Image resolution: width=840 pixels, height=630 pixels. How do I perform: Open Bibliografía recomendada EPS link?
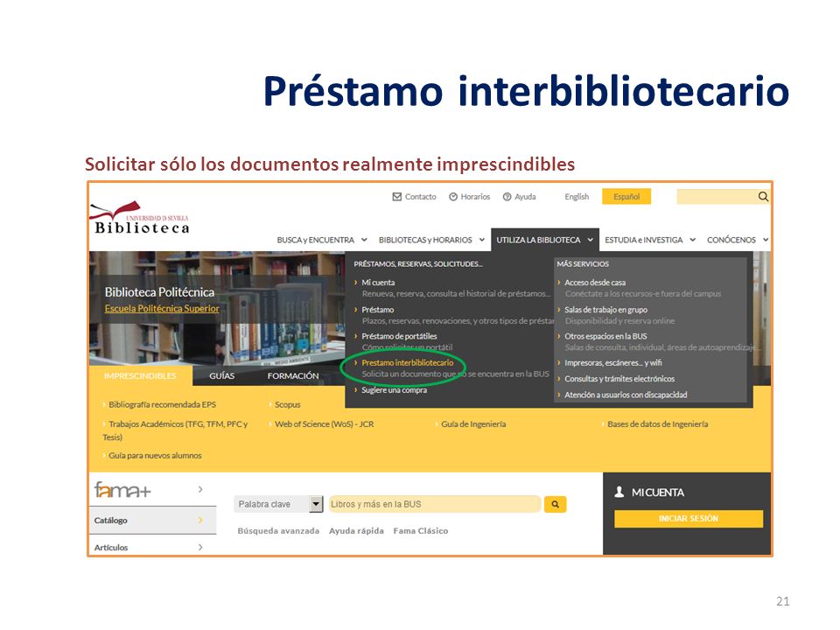[163, 404]
